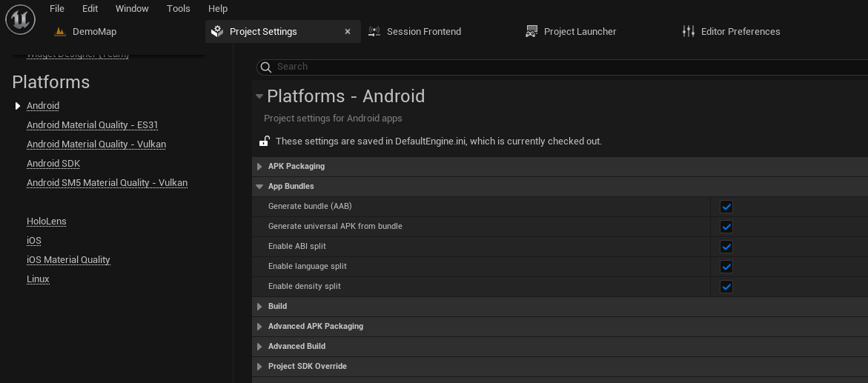
Task: Click the Editor Preferences sliders icon
Action: tap(688, 32)
